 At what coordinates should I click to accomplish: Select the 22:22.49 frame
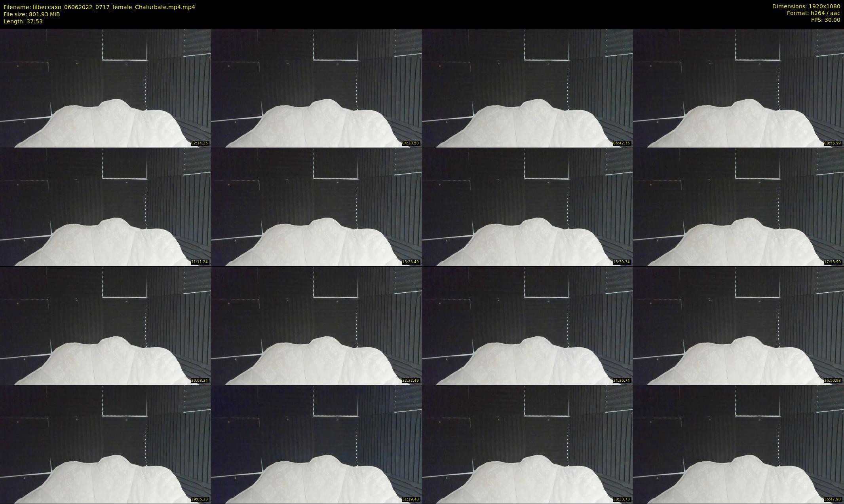pos(316,326)
